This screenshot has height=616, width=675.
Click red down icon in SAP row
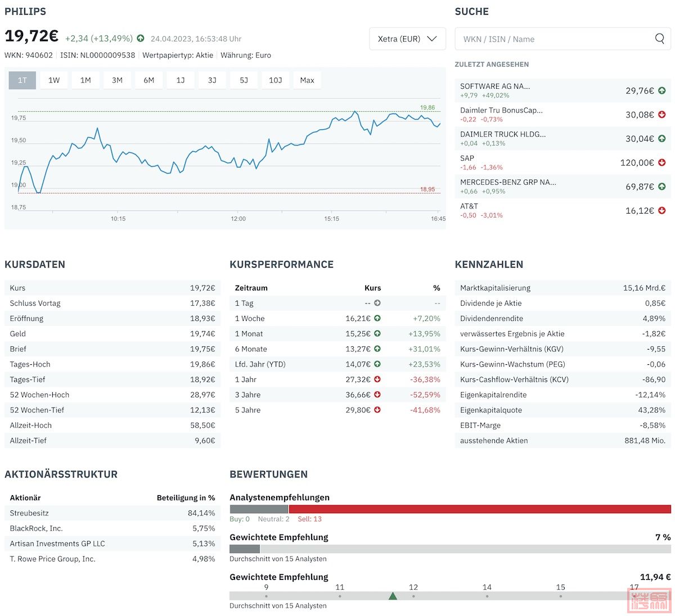[661, 162]
